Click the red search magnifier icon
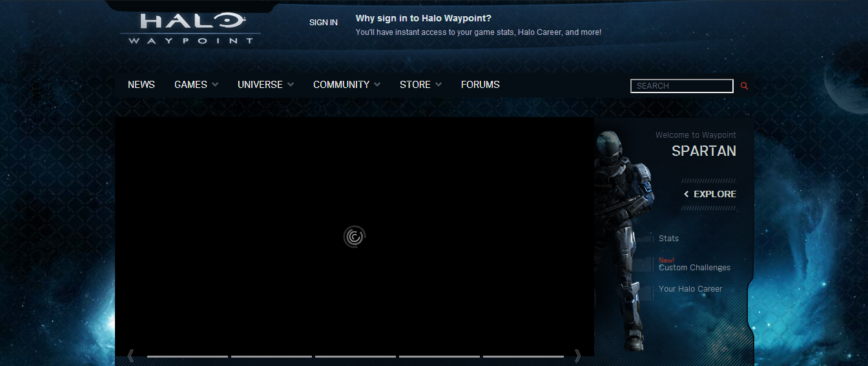The width and height of the screenshot is (868, 366). 744,85
